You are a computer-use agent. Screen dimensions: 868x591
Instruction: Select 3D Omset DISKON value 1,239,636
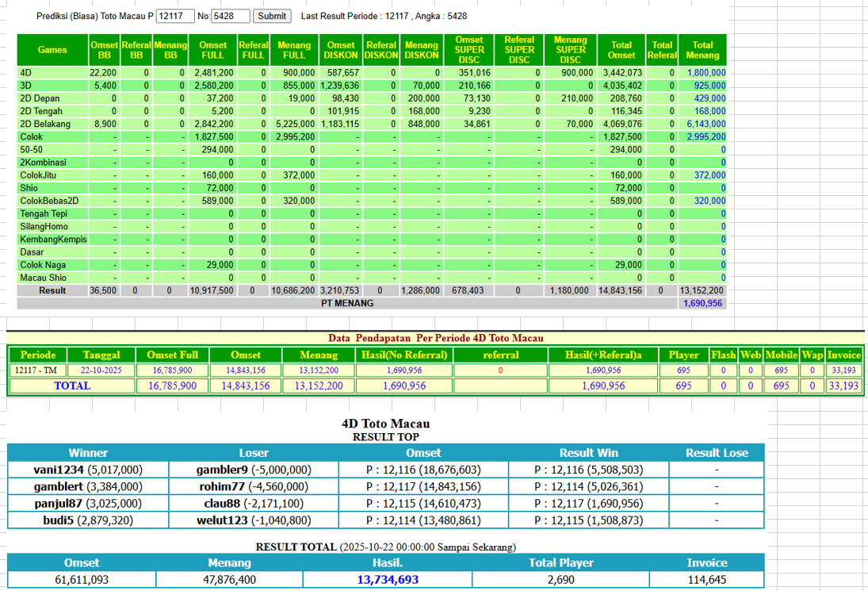point(339,86)
